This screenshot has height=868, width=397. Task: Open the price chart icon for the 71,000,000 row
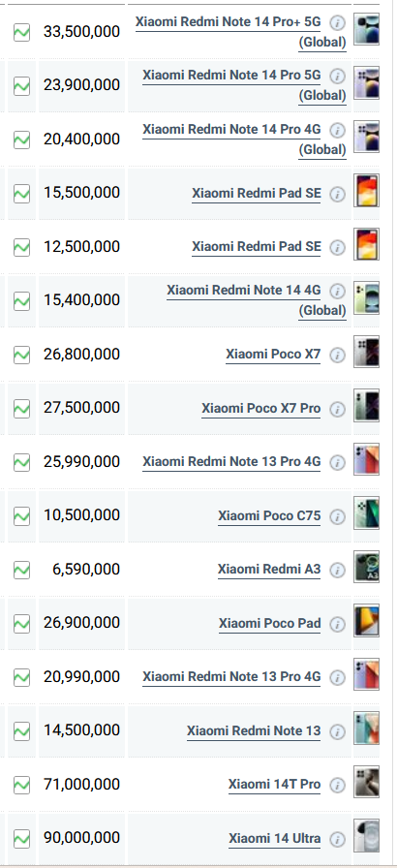pos(21,785)
